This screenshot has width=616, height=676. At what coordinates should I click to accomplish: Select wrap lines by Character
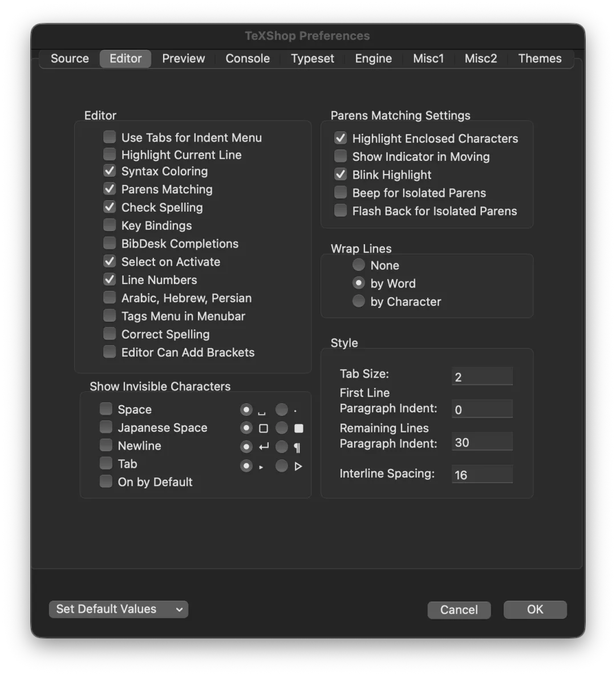358,301
